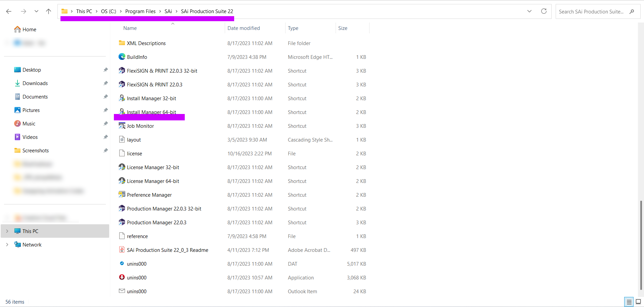Screen dimensions: 644x307
Task: Open Documents quick access item
Action: tap(31, 97)
